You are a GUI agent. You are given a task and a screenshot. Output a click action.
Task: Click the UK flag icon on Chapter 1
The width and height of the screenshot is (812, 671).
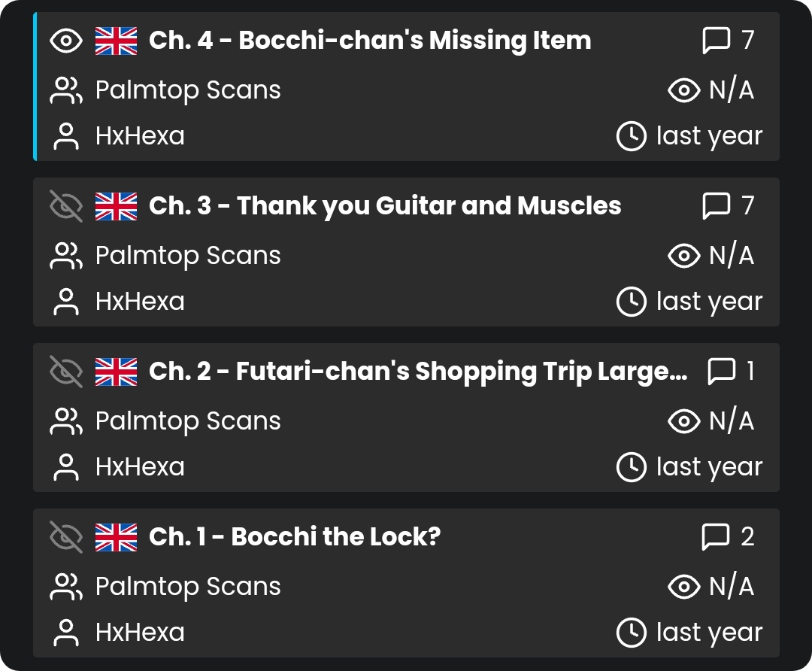[x=116, y=537]
